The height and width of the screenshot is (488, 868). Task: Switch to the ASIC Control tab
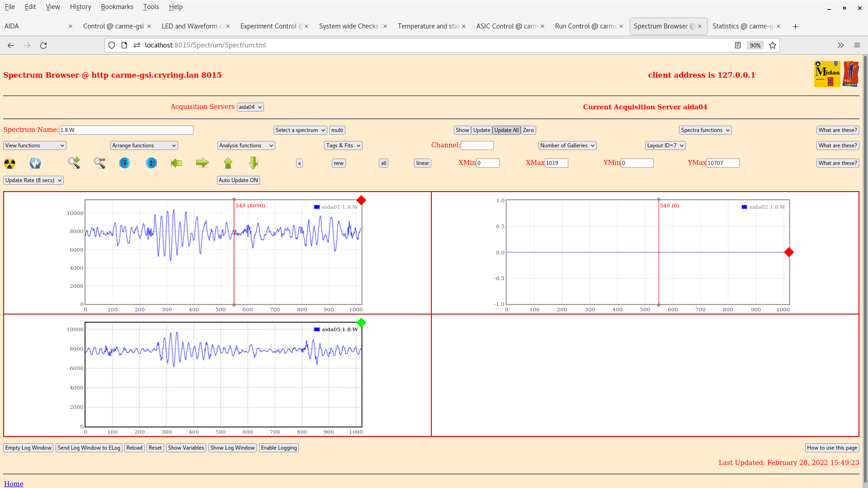(x=507, y=26)
